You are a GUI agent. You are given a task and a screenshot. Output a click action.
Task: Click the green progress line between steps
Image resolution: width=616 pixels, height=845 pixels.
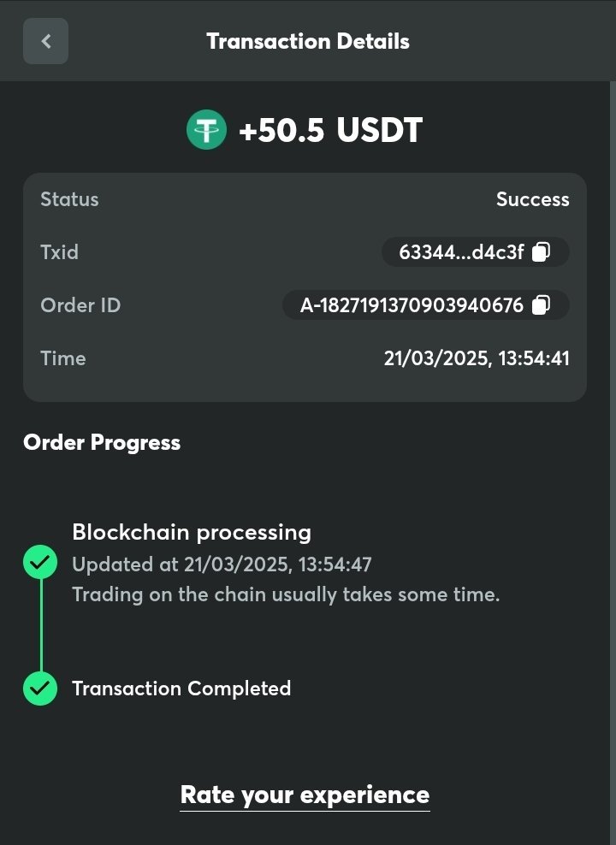pos(40,626)
